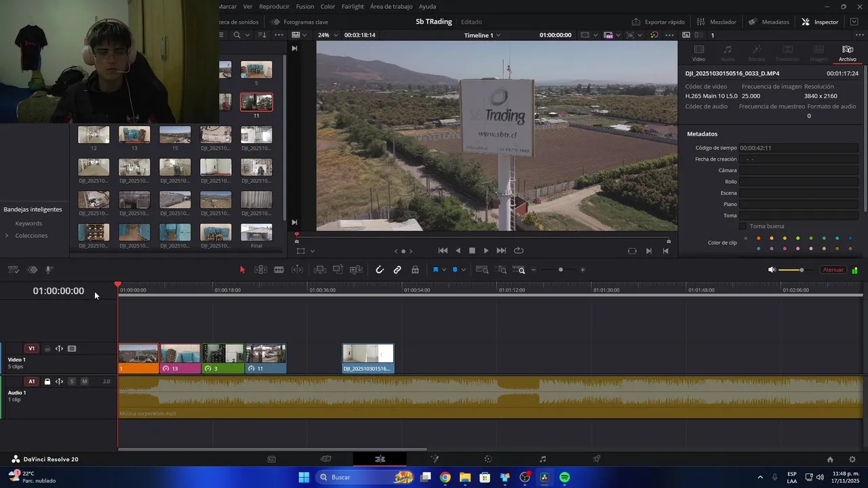Select blue DJI clip on timeline
This screenshot has width=868, height=488.
(x=368, y=359)
